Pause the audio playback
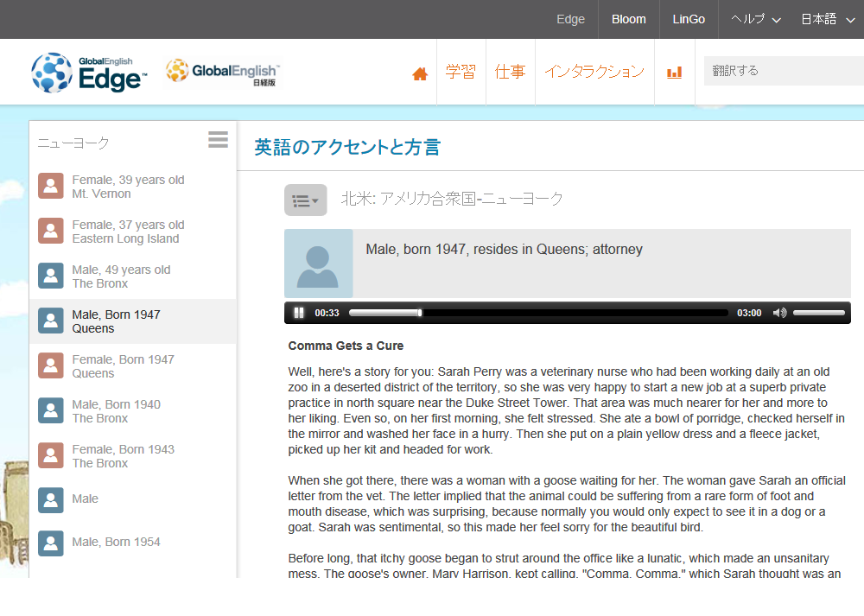 [299, 313]
